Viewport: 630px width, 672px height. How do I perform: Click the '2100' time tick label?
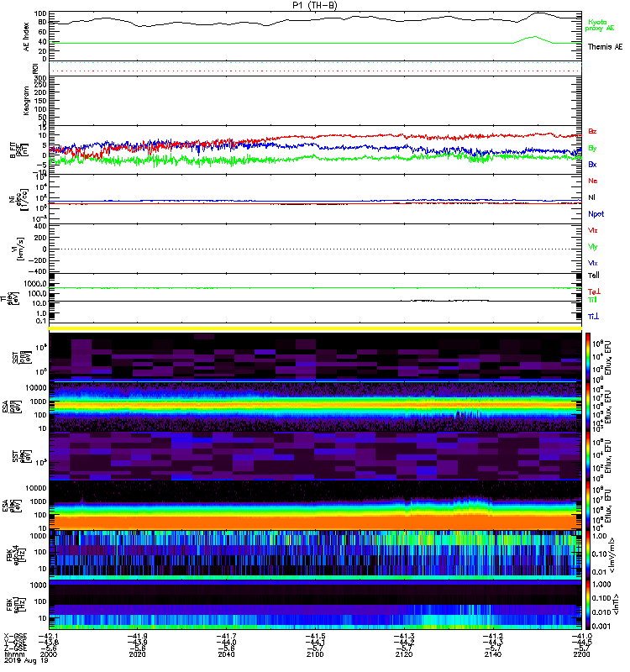[x=315, y=654]
